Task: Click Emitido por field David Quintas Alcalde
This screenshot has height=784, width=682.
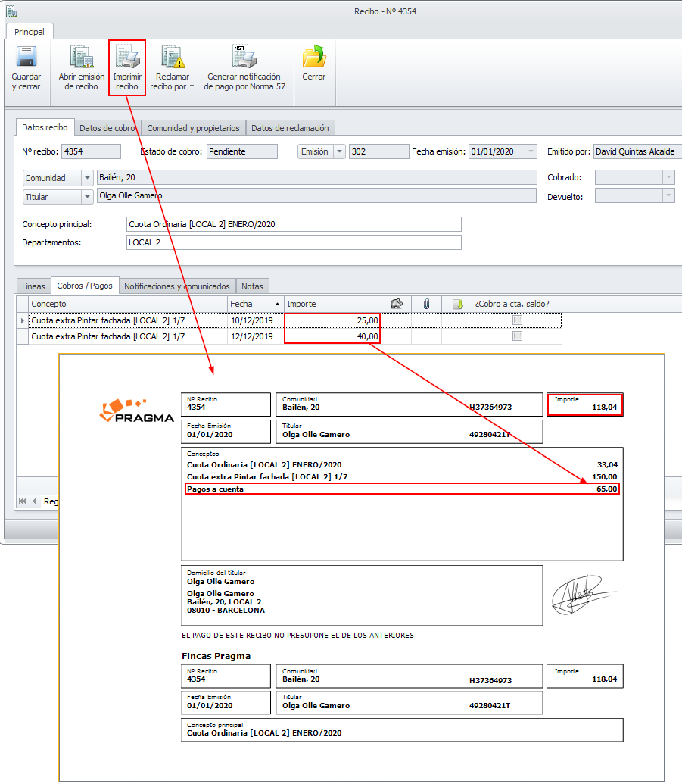Action: coord(637,151)
